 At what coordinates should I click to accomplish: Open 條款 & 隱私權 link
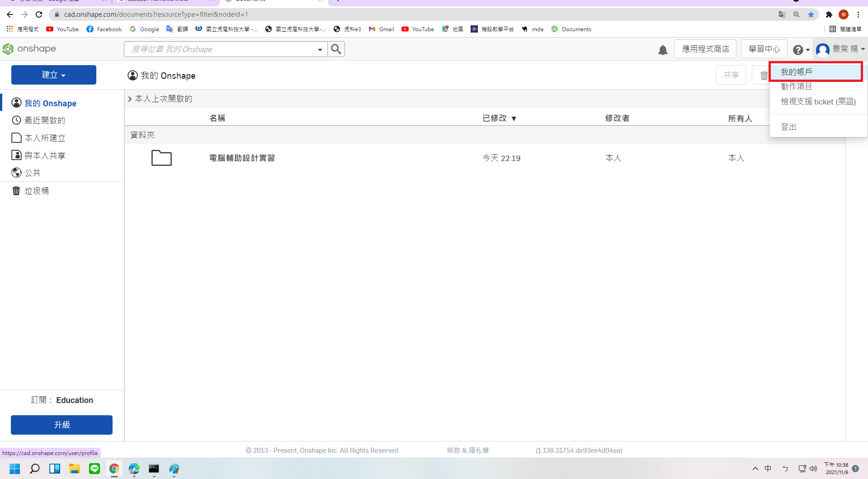coord(468,450)
